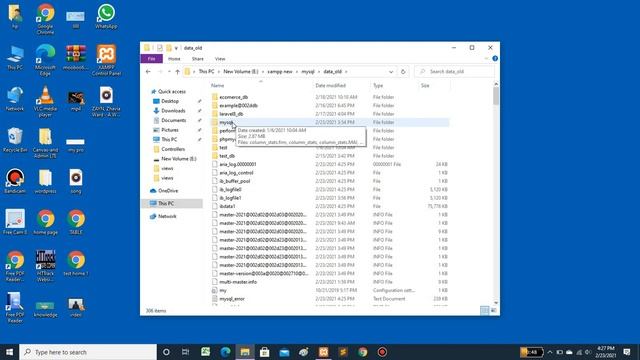
Task: Open the VLC media player desktop icon
Action: click(45, 101)
